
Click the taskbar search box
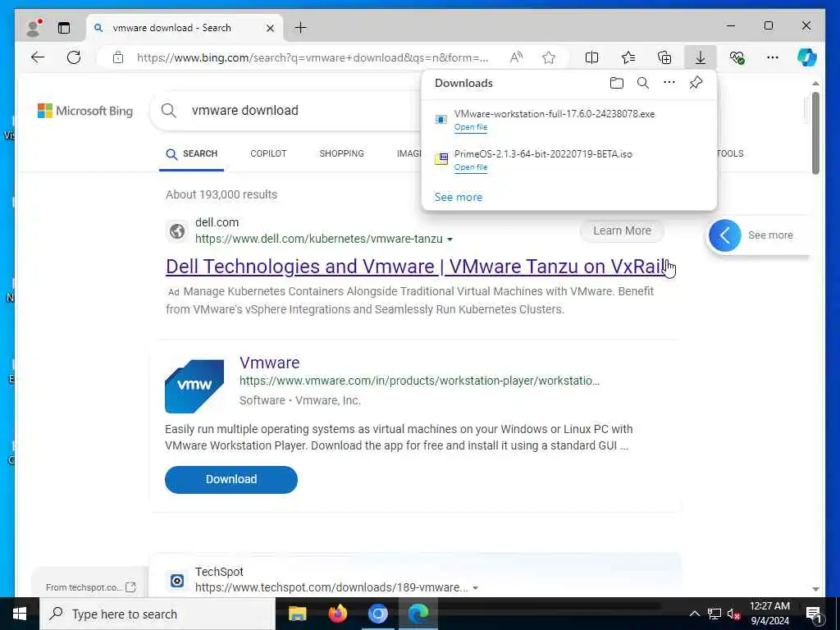click(x=157, y=614)
